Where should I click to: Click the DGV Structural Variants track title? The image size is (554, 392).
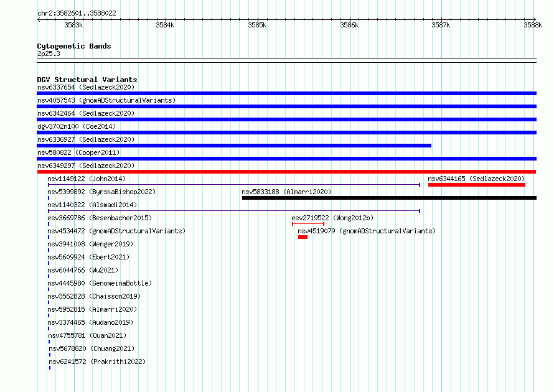[x=87, y=80]
